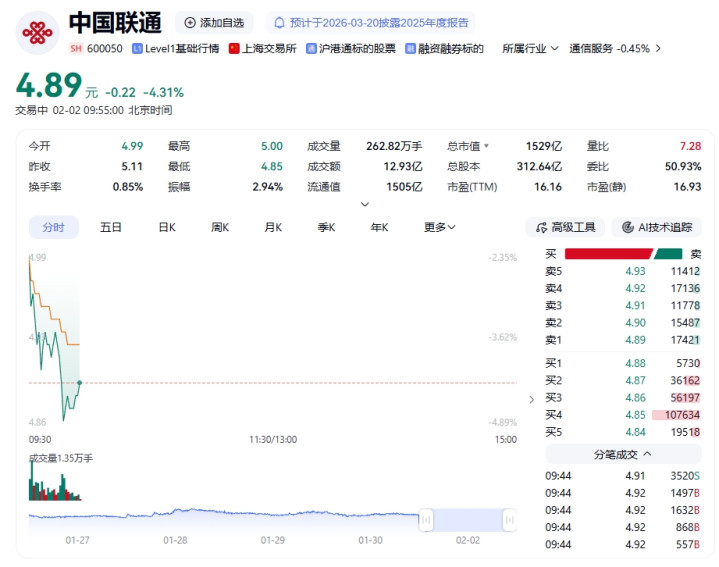Image resolution: width=719 pixels, height=567 pixels.
Task: Open the 总市值 small dropdown arrow
Action: 487,146
